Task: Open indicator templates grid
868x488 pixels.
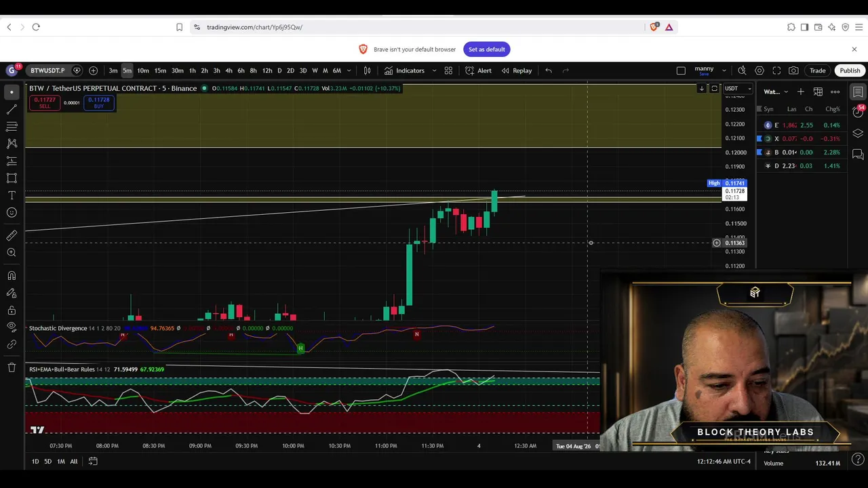Action: coord(448,70)
